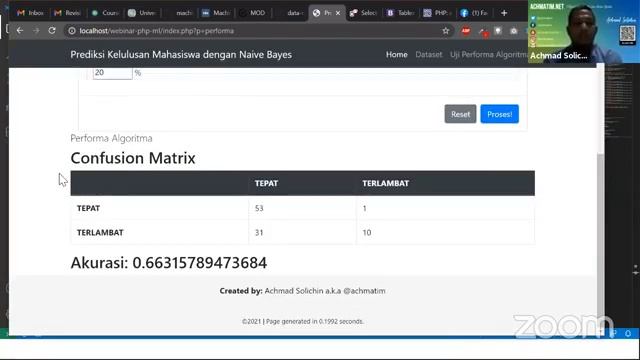Click the site title 'Prediksi Kelulusan Mahasiswa'

pyautogui.click(x=181, y=55)
